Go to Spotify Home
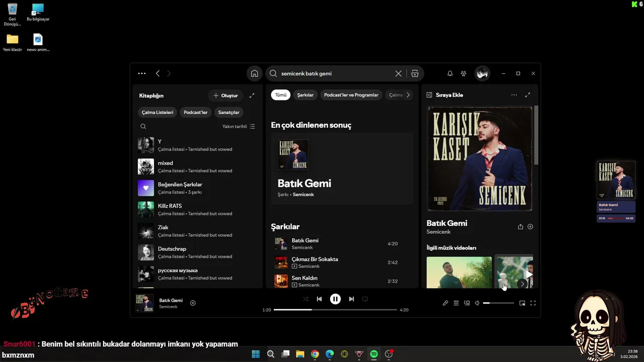This screenshot has height=362, width=644. [x=255, y=73]
